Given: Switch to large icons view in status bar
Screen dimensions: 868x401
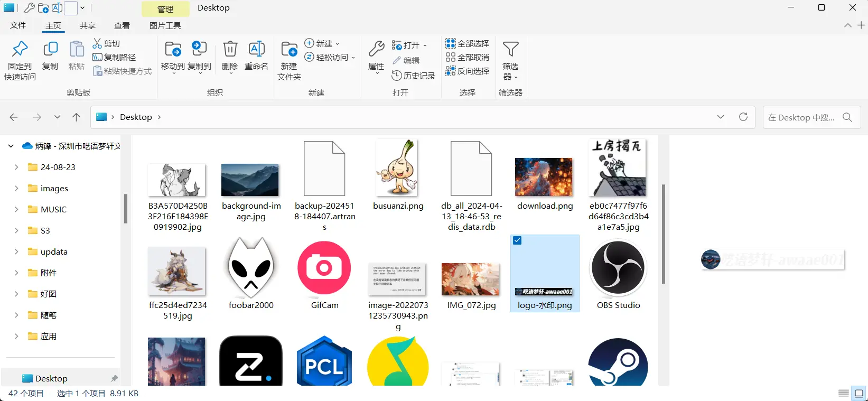Looking at the screenshot, I should [859, 393].
